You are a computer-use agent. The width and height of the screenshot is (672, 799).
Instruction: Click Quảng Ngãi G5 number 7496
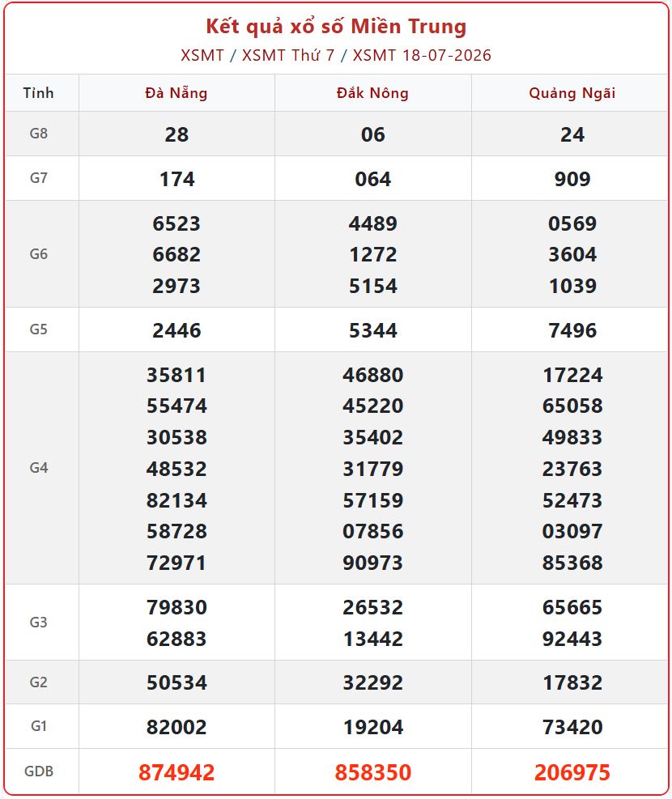coord(572,331)
